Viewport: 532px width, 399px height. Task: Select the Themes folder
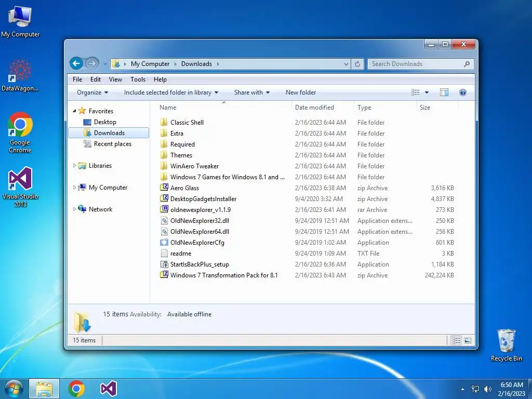(181, 155)
